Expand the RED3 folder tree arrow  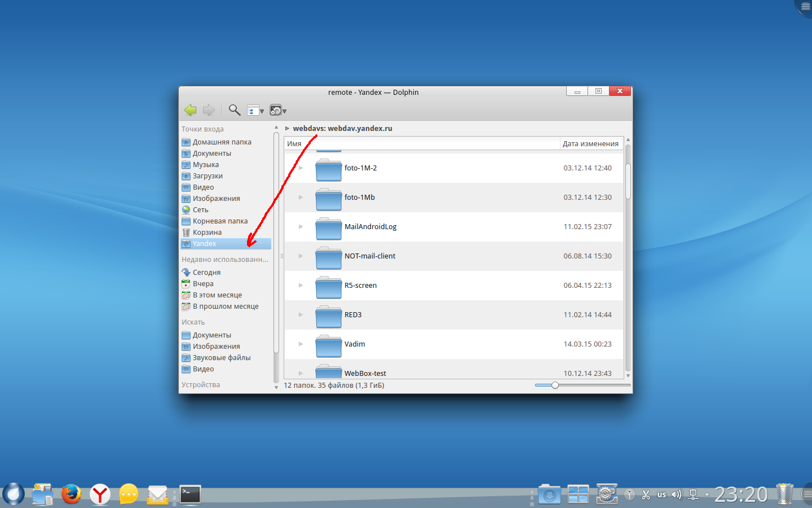(x=301, y=315)
